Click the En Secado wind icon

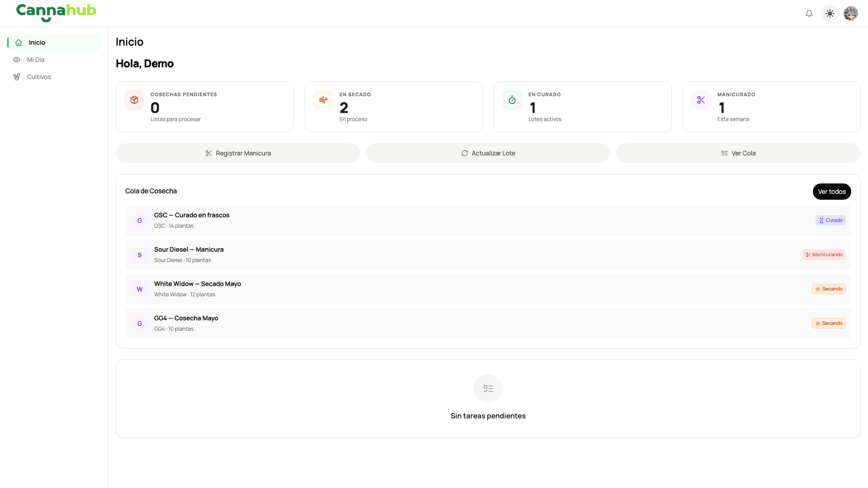(x=323, y=100)
